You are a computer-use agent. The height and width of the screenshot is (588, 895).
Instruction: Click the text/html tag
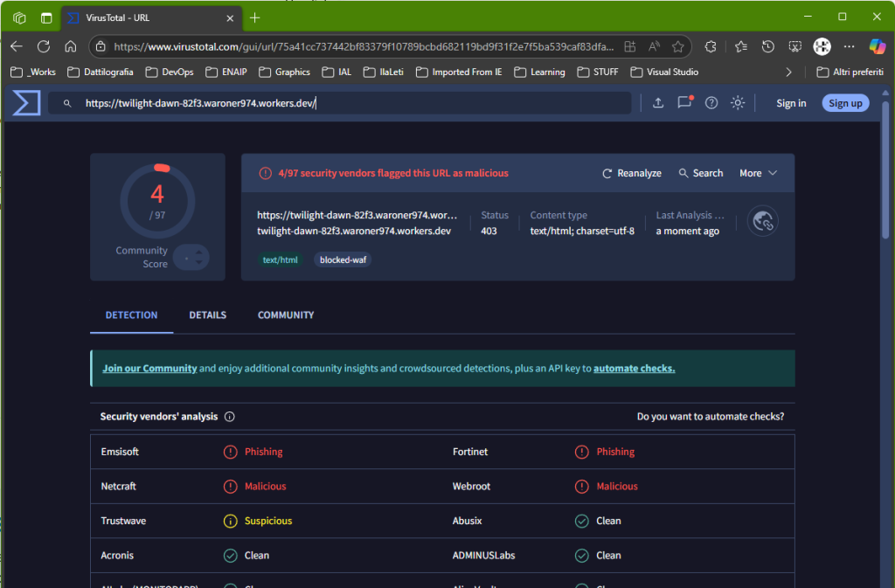pos(280,260)
